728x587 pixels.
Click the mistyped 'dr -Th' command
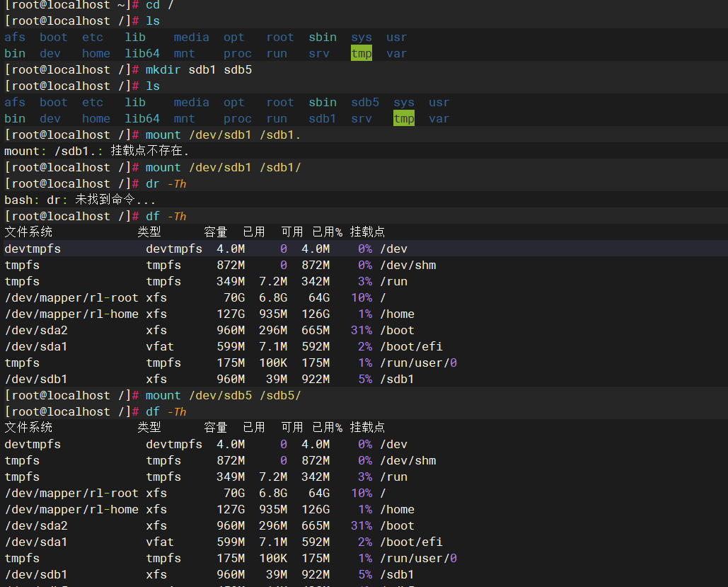pyautogui.click(x=166, y=184)
